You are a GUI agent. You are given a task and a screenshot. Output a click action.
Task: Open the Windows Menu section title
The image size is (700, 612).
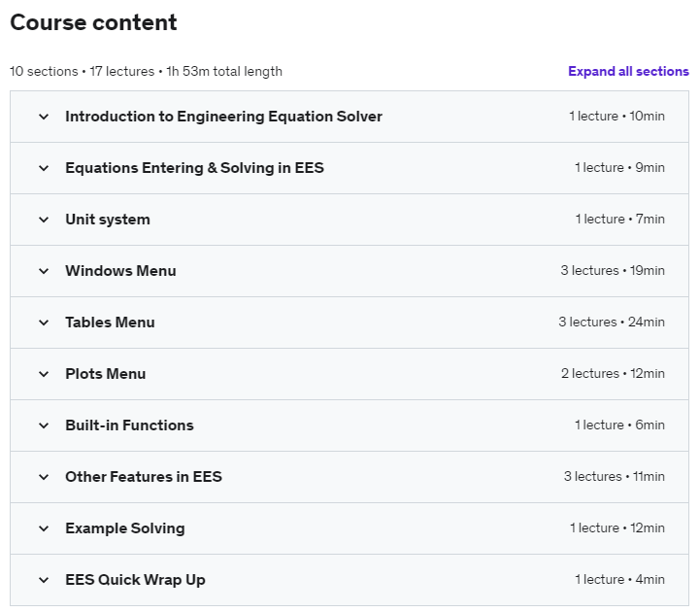click(x=120, y=271)
